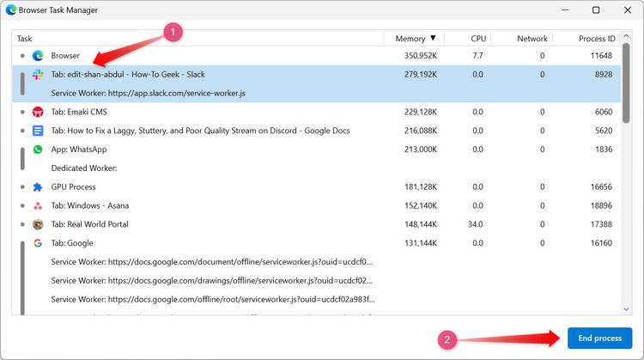Select the docs.google.com drawings service worker row
The image size is (644, 360).
pyautogui.click(x=316, y=281)
